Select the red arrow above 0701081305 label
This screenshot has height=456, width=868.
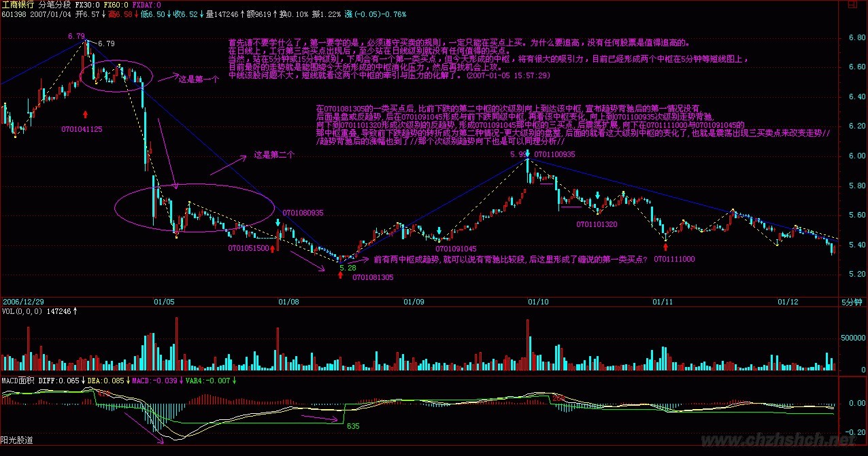[341, 275]
